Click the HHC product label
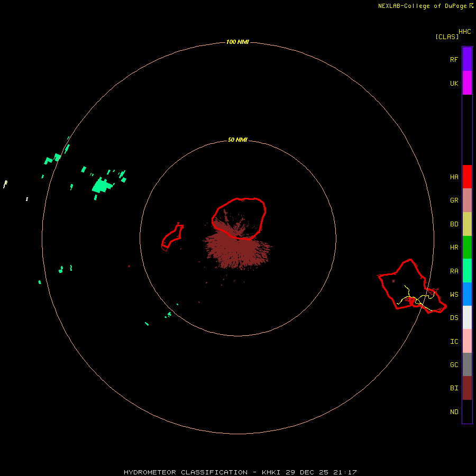 (x=464, y=32)
